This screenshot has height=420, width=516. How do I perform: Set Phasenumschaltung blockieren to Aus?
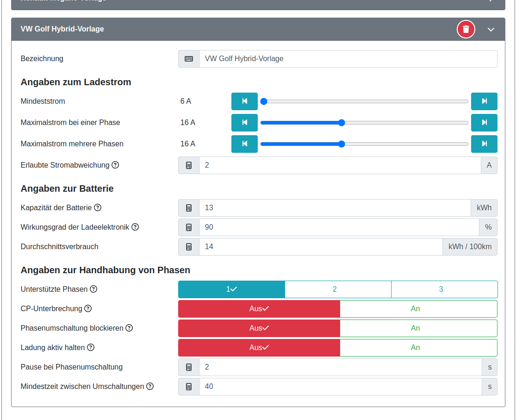[x=259, y=328]
